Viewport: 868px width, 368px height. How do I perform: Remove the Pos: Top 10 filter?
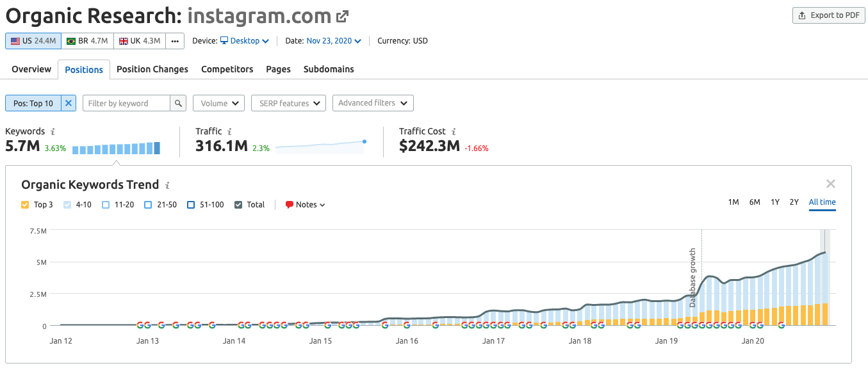coord(69,103)
